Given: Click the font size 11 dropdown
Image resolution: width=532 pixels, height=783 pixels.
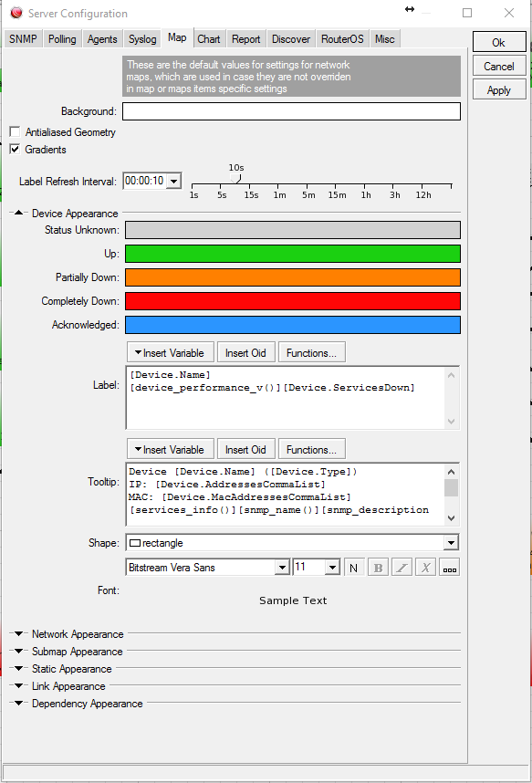Looking at the screenshot, I should (x=332, y=568).
